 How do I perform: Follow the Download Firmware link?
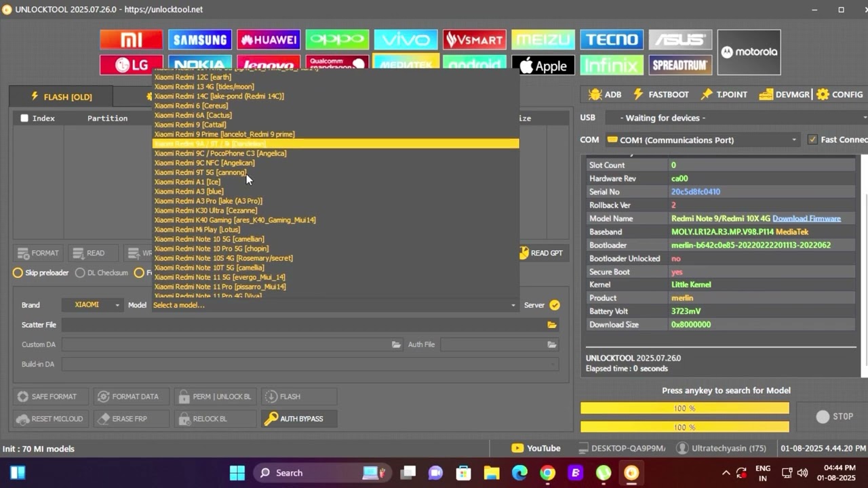[806, 218]
